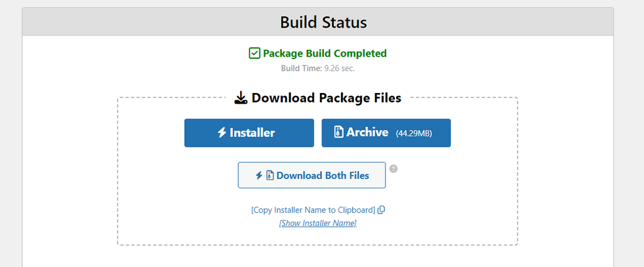Click the Download Package Files heading
The width and height of the screenshot is (644, 267).
coord(326,98)
